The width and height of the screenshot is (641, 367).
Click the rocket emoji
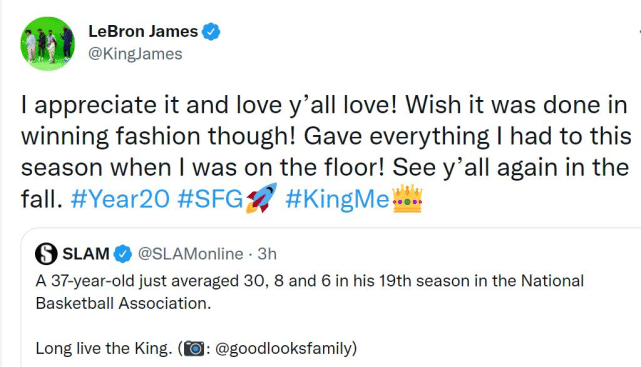tap(261, 198)
